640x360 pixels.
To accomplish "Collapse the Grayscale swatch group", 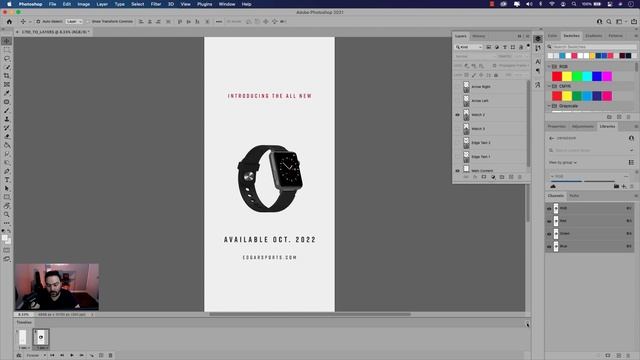I will [x=549, y=106].
